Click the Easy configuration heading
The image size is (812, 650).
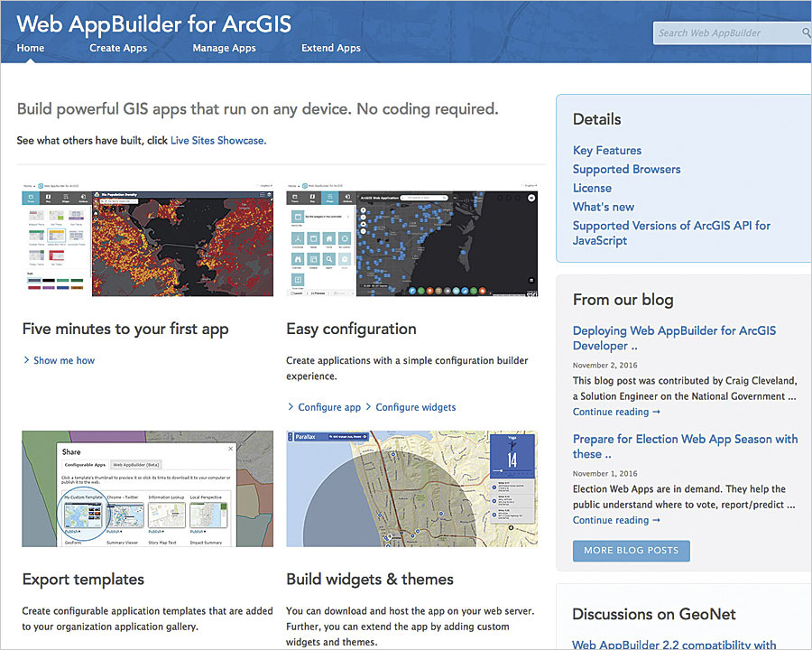351,330
